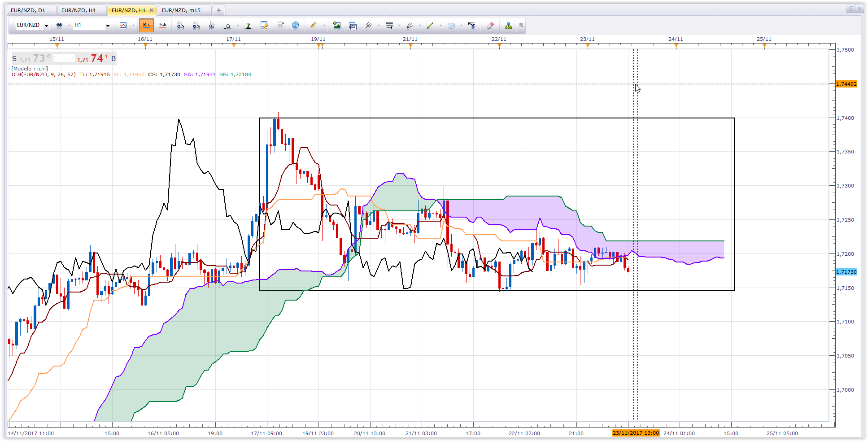Open the chart window template icon

pos(353,26)
